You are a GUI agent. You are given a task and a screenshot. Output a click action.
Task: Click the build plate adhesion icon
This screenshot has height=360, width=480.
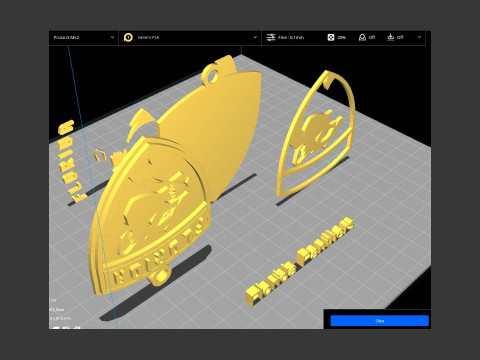(x=390, y=37)
